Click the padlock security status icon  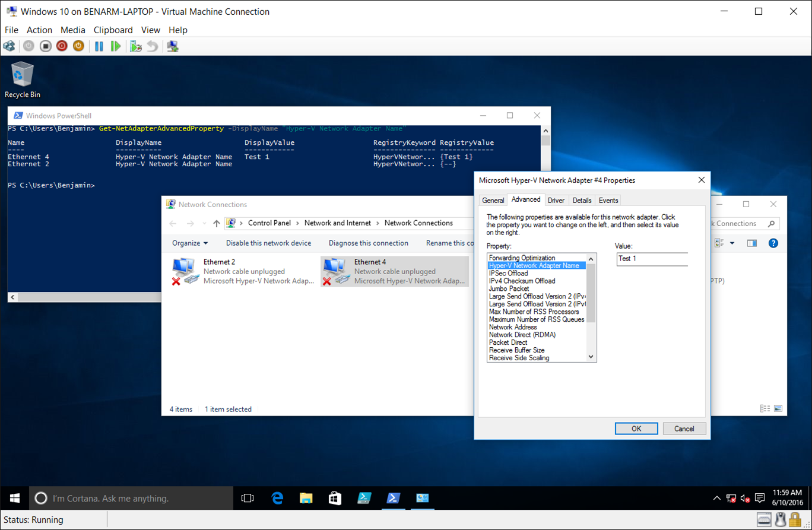point(796,520)
